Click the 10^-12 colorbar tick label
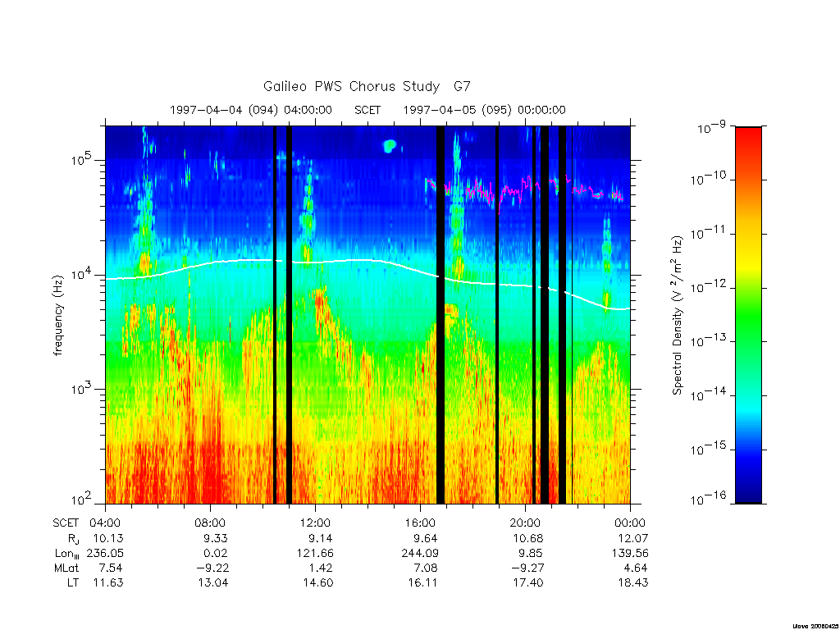This screenshot has height=630, width=840. point(710,286)
